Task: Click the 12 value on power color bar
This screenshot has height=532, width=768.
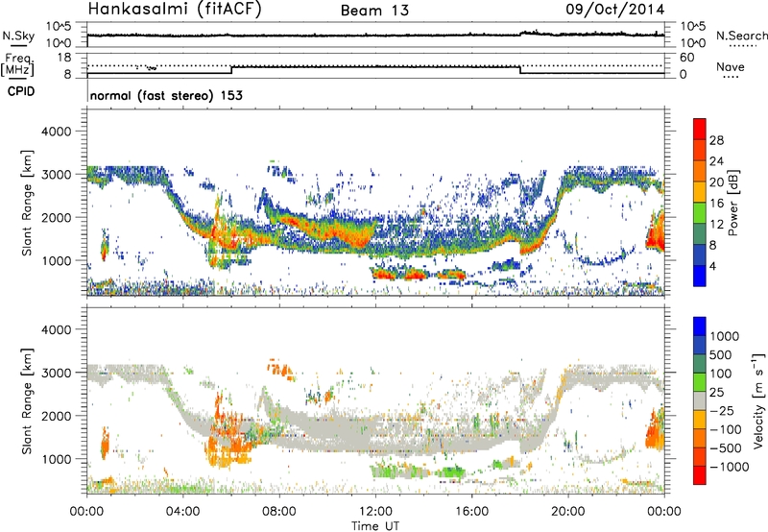Action: click(x=716, y=225)
